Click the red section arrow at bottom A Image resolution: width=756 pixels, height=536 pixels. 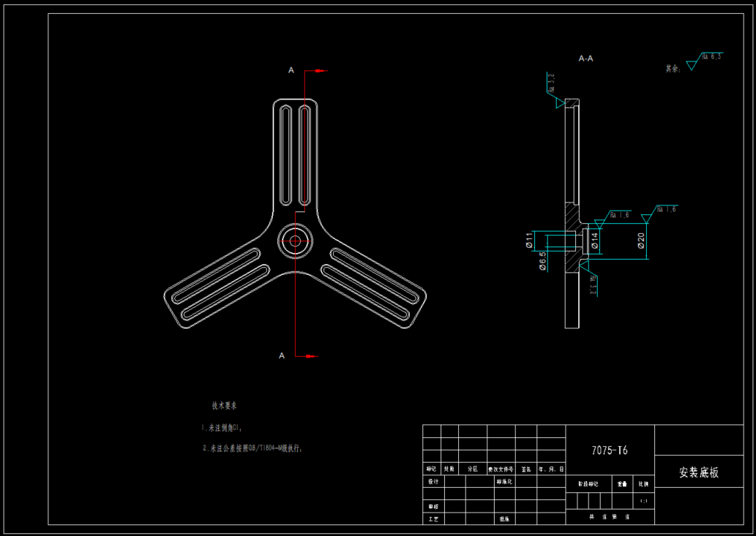click(x=312, y=356)
